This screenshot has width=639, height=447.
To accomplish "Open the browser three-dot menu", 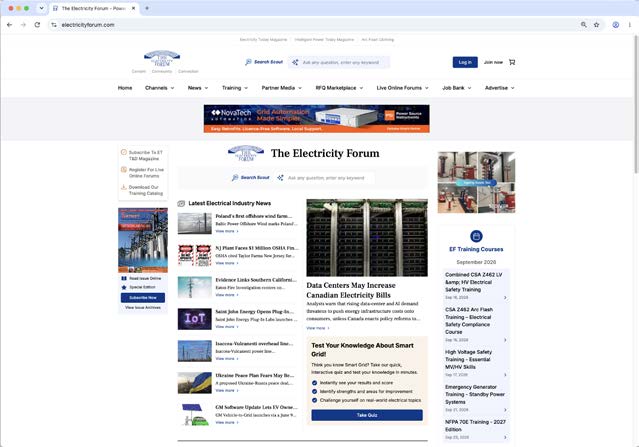I will point(630,25).
